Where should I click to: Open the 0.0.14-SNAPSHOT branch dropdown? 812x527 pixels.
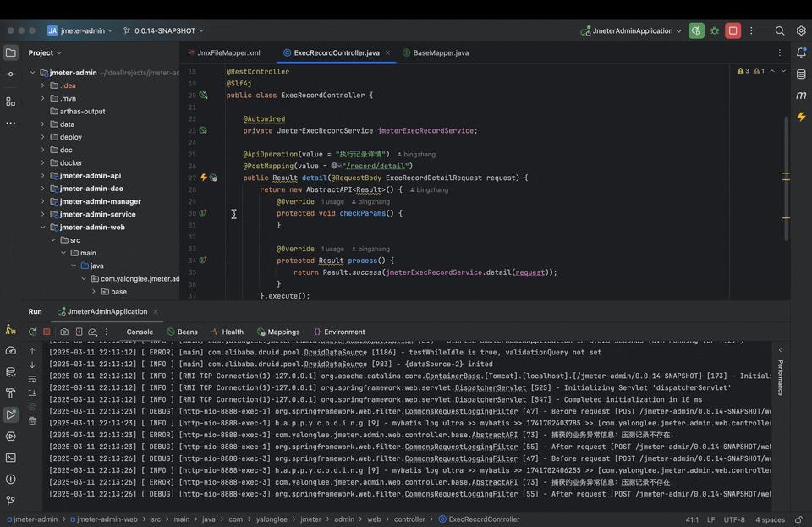(x=163, y=30)
